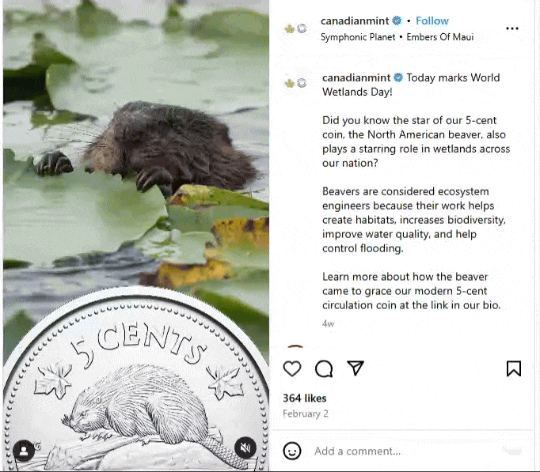Open the canadianmint username in the caption

pos(356,78)
